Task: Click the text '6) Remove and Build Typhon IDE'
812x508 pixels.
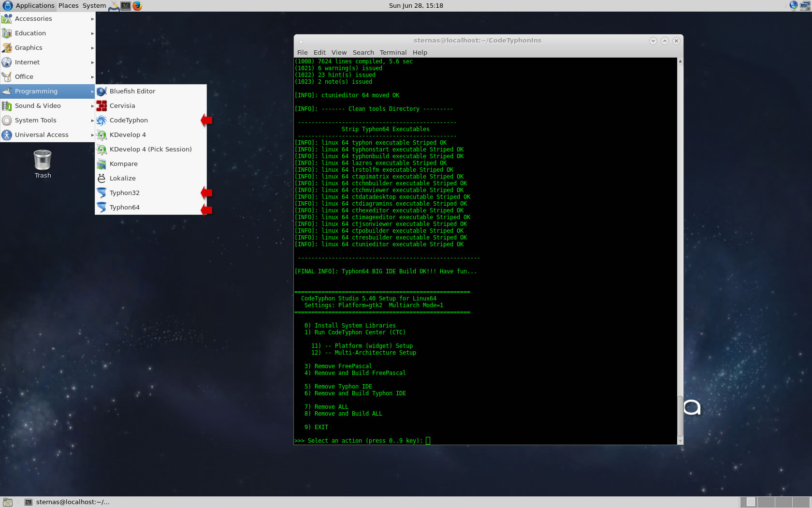Action: point(355,393)
